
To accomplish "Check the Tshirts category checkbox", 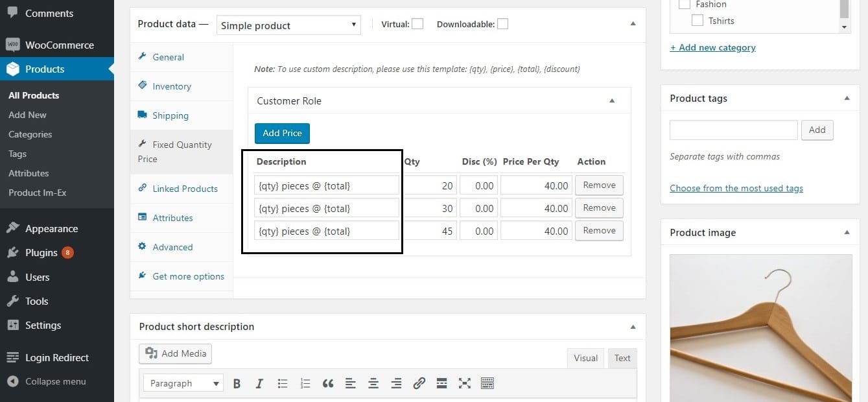I will pos(698,20).
